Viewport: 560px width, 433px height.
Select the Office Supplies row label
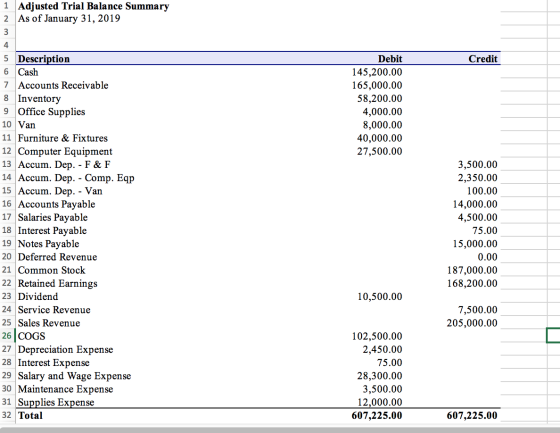coord(52,111)
